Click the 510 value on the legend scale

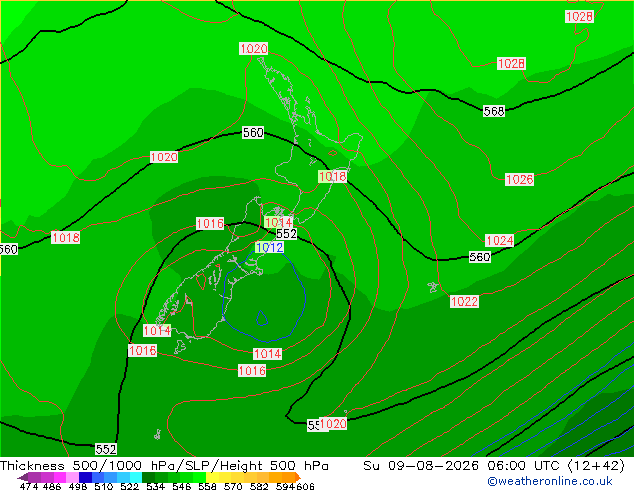[104, 486]
